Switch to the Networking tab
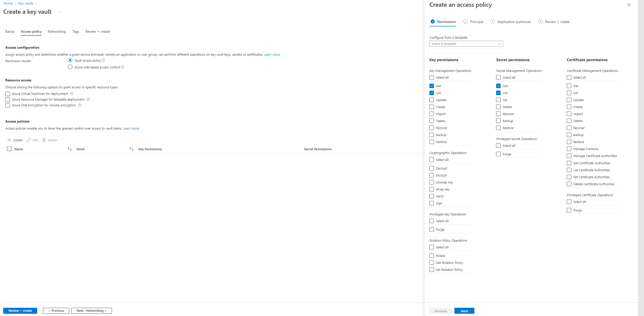 (x=57, y=31)
